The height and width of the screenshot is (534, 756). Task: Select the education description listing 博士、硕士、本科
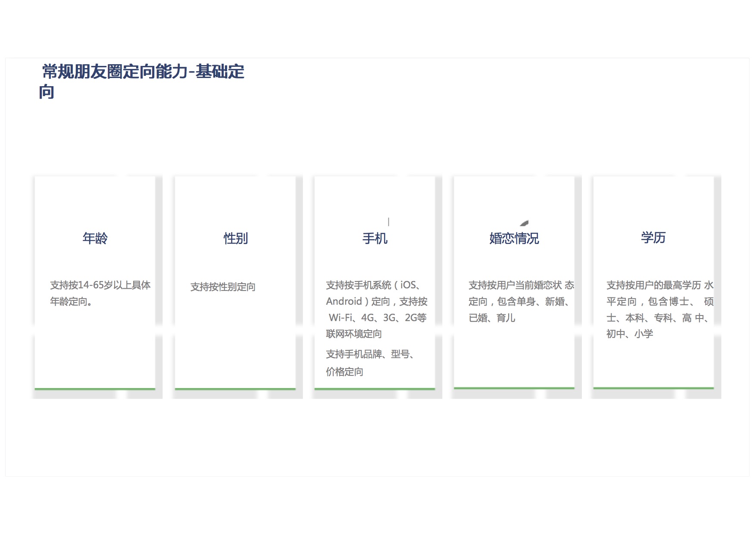(659, 309)
